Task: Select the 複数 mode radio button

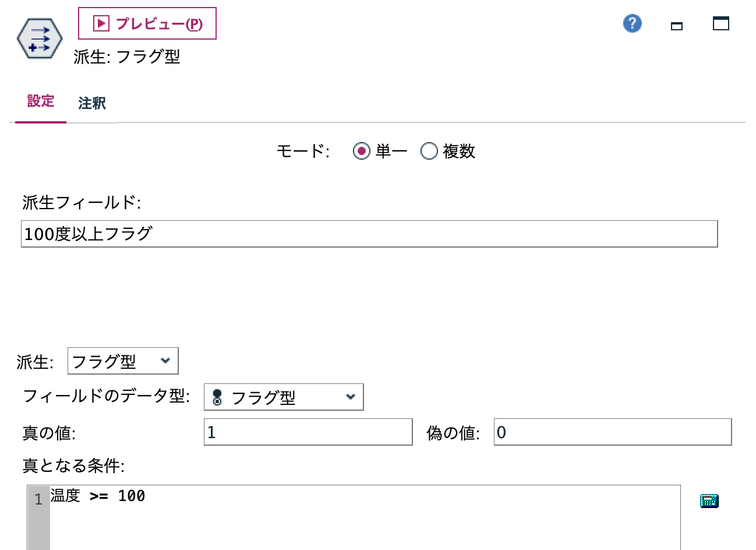Action: click(x=429, y=151)
